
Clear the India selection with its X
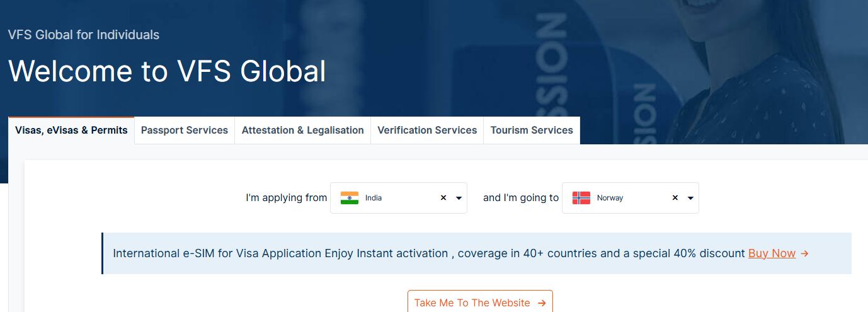[443, 198]
